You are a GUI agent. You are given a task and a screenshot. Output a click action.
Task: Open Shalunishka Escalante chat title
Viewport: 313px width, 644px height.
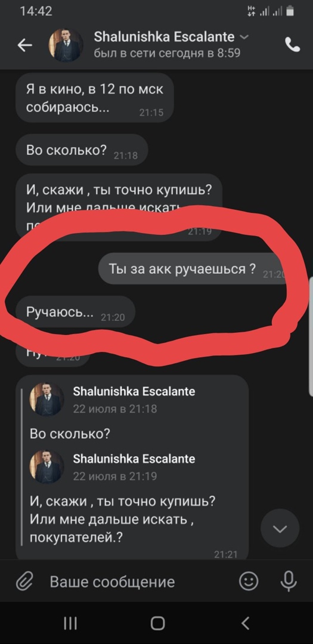tap(164, 36)
